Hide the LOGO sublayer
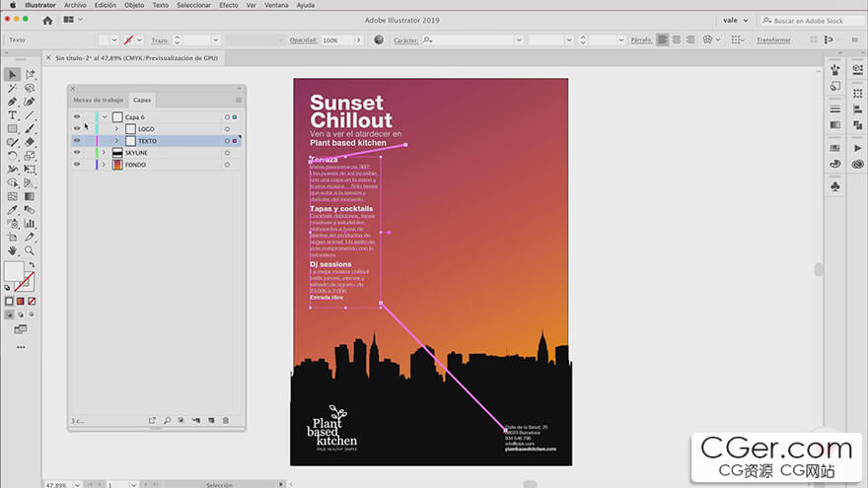Screen dimensions: 868x488 pos(77,129)
